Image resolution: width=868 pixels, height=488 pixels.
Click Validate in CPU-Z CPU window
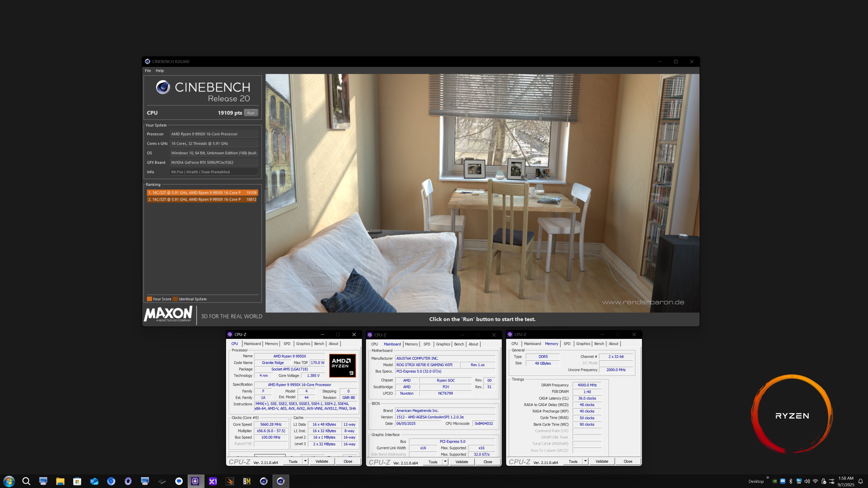[x=322, y=461]
